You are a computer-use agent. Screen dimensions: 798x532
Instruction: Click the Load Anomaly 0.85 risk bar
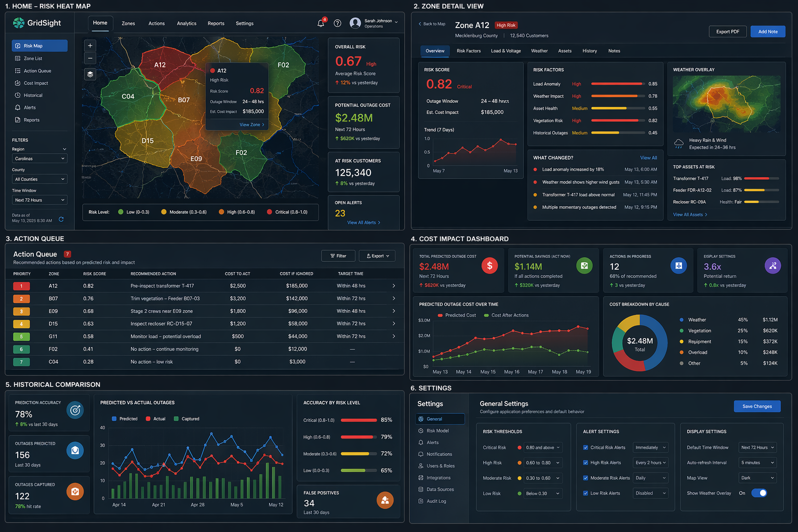[x=617, y=84]
